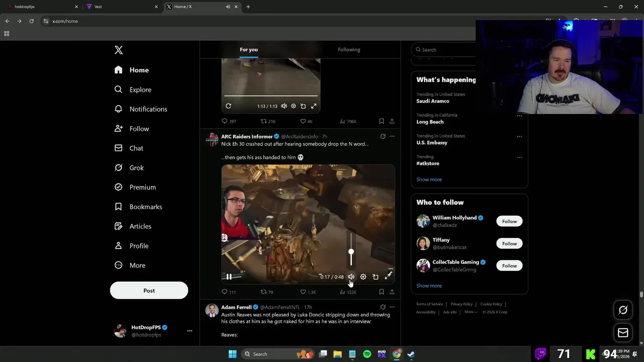
Task: Repost the post with 216 reposts
Action: (x=268, y=121)
